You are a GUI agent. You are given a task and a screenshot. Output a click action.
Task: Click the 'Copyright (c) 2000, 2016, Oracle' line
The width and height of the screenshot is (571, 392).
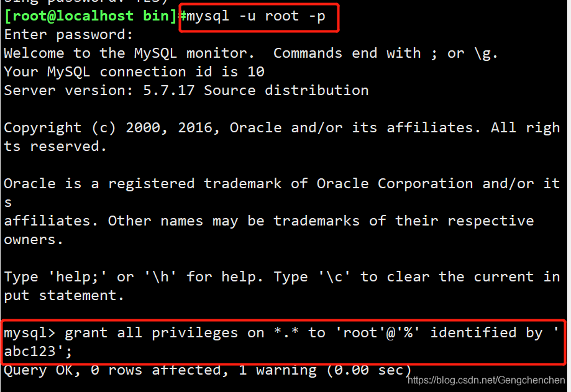[x=282, y=128]
